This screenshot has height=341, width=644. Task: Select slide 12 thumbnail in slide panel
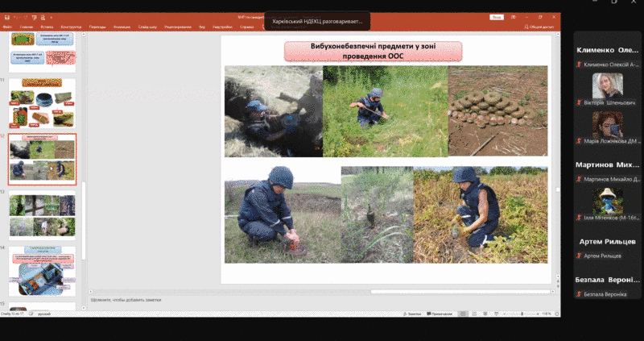42,159
